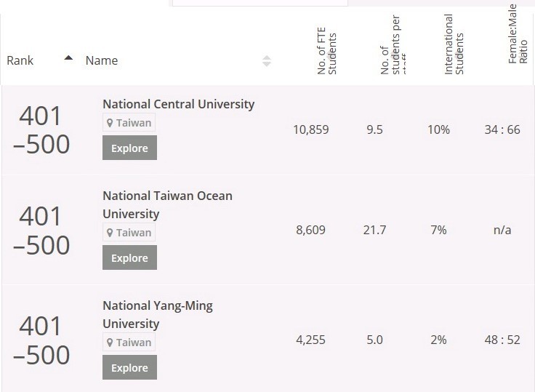
Task: Click location pin for National Yang-Ming University
Action: point(110,343)
